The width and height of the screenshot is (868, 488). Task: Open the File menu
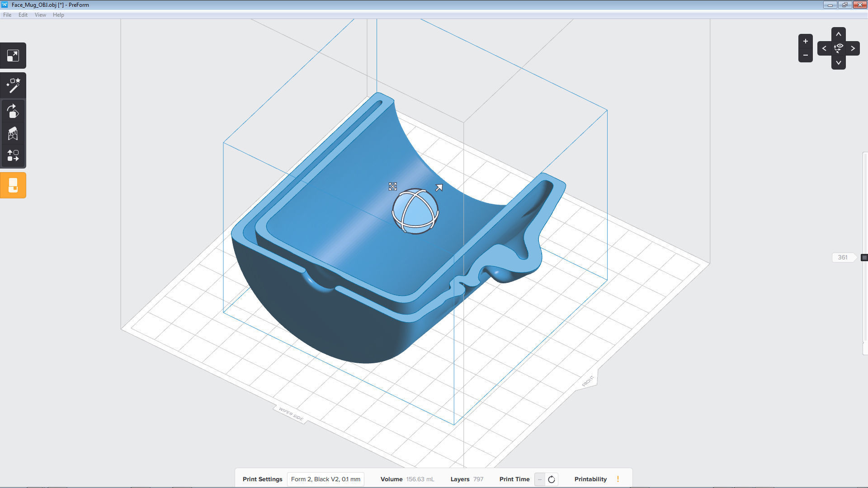point(7,15)
